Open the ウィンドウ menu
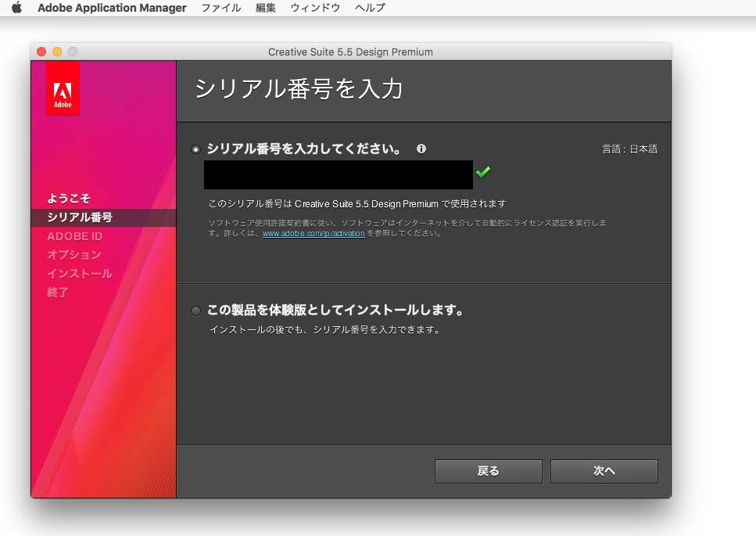 coord(315,8)
